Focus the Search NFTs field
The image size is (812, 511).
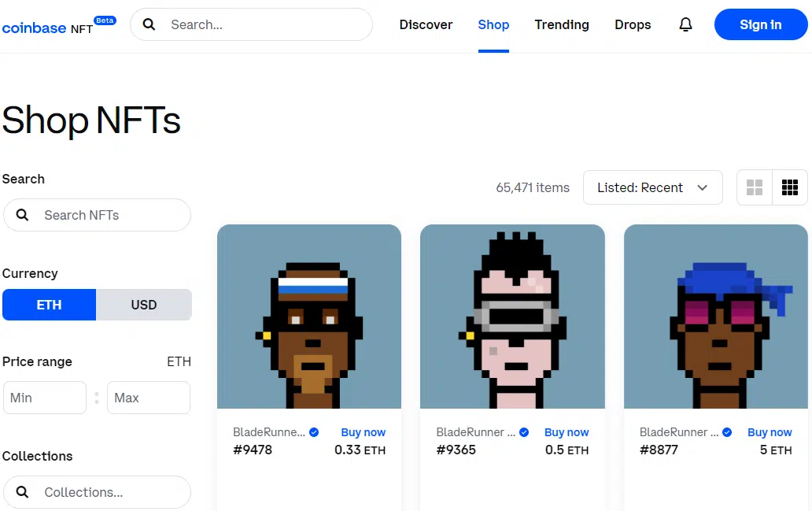pyautogui.click(x=97, y=215)
